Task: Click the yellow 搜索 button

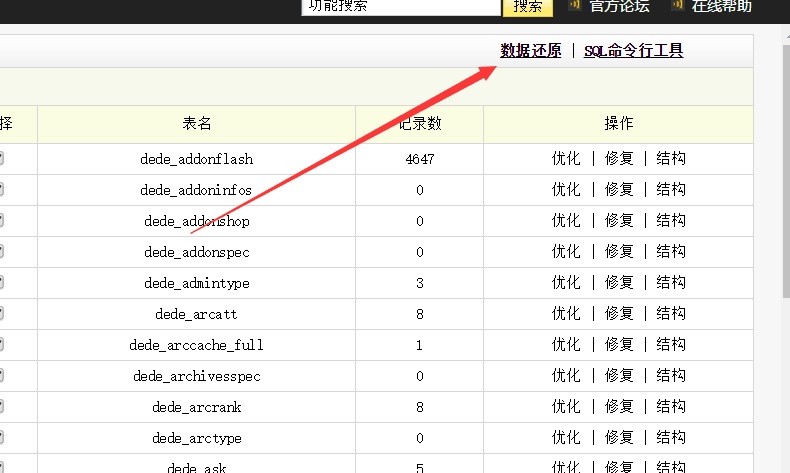Action: [528, 7]
